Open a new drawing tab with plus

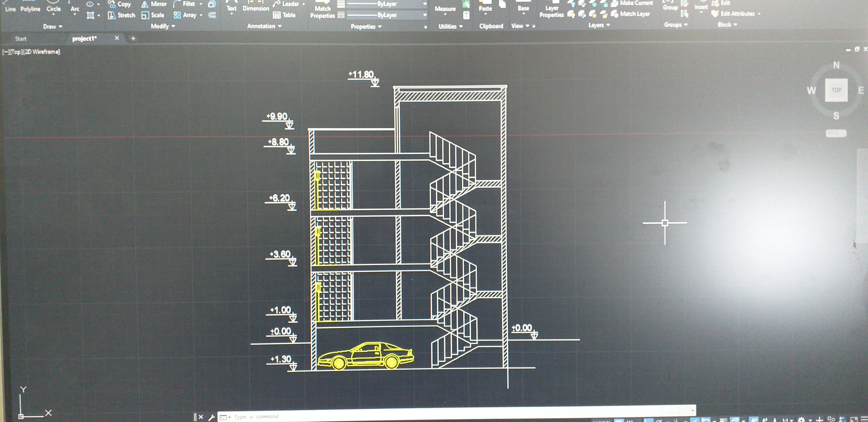pos(133,38)
